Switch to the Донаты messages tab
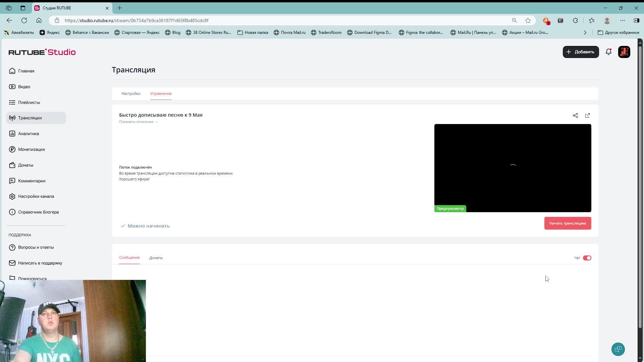This screenshot has height=362, width=644. coord(156,258)
